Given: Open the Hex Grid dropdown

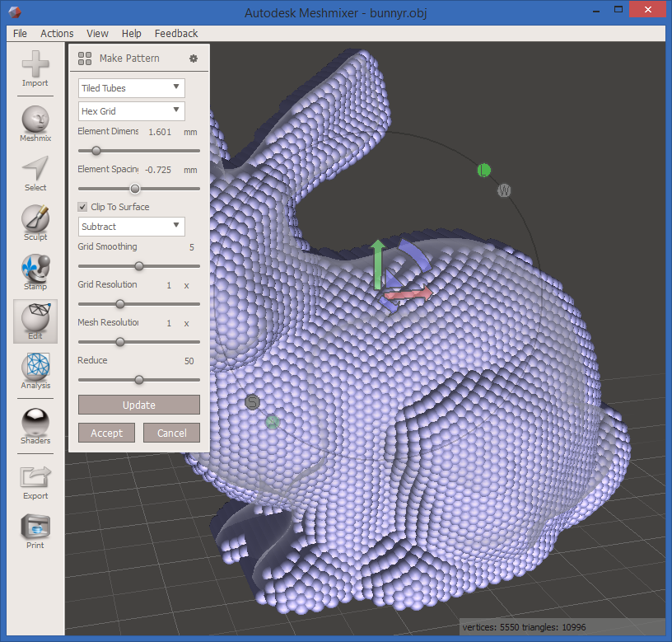Looking at the screenshot, I should 132,111.
